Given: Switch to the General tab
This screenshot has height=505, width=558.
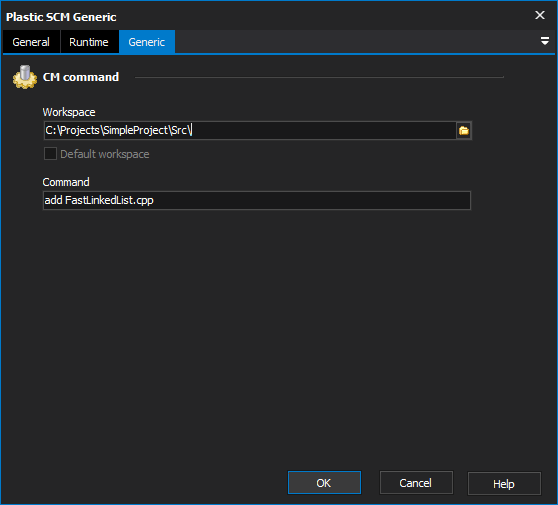Looking at the screenshot, I should [x=31, y=42].
